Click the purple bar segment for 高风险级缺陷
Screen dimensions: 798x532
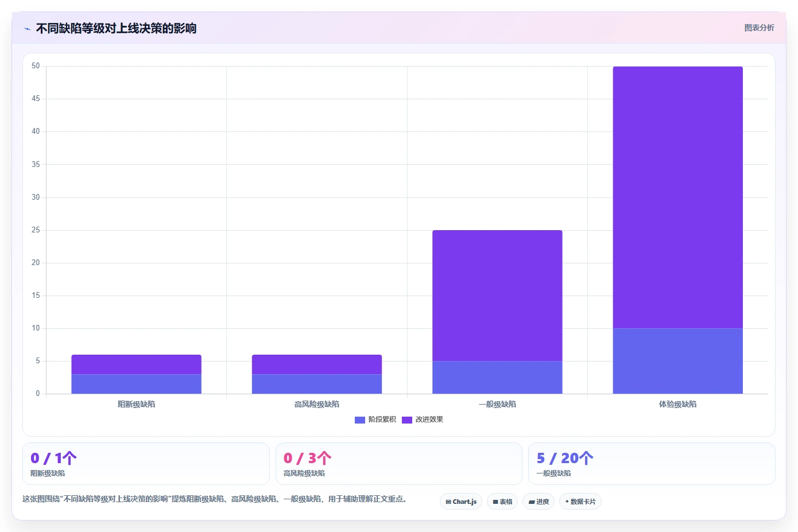317,364
